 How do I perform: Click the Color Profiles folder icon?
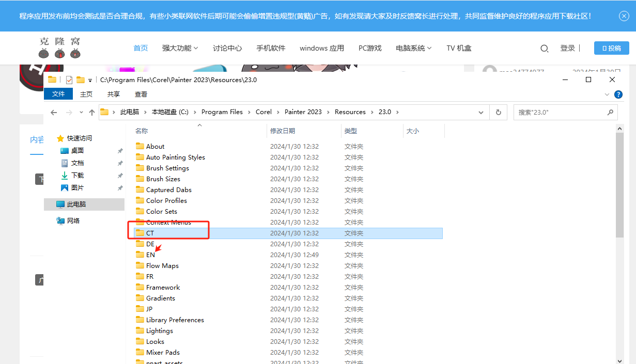(x=140, y=200)
